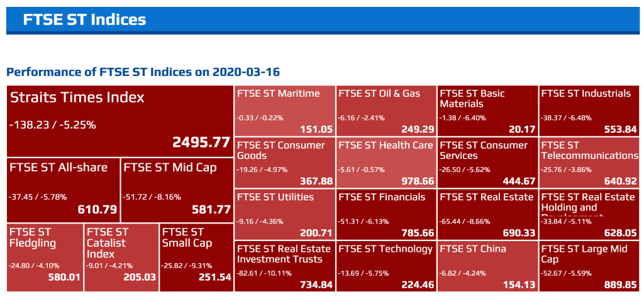Click the FTSE ST China tile
Image resolution: width=644 pixels, height=297 pixels.
point(487,266)
